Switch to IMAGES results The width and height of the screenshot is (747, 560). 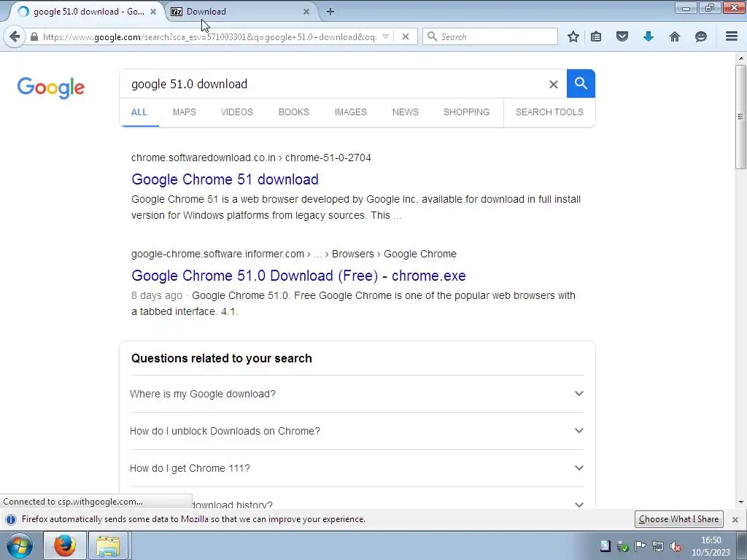coord(351,112)
